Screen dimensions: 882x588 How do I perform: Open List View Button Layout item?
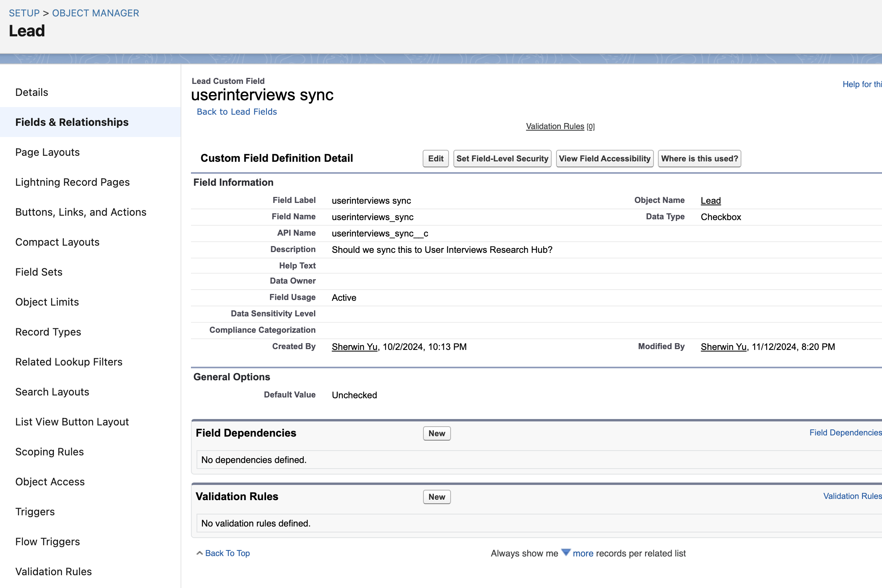72,422
